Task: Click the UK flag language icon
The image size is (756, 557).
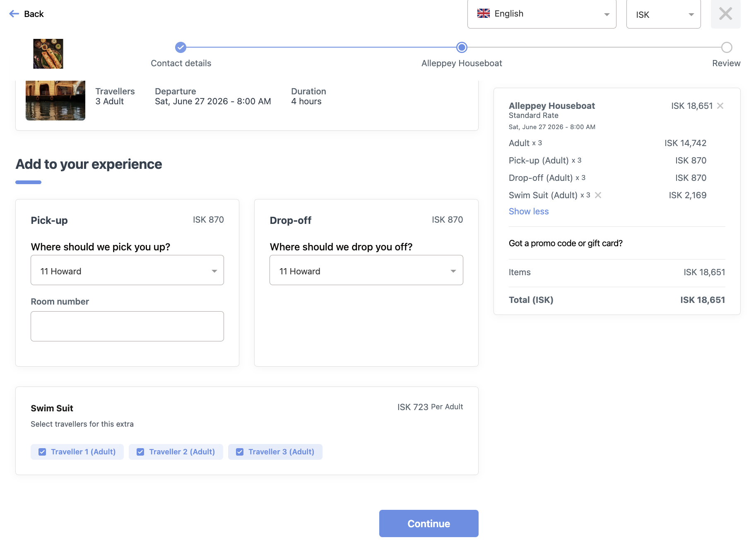Action: [x=484, y=14]
